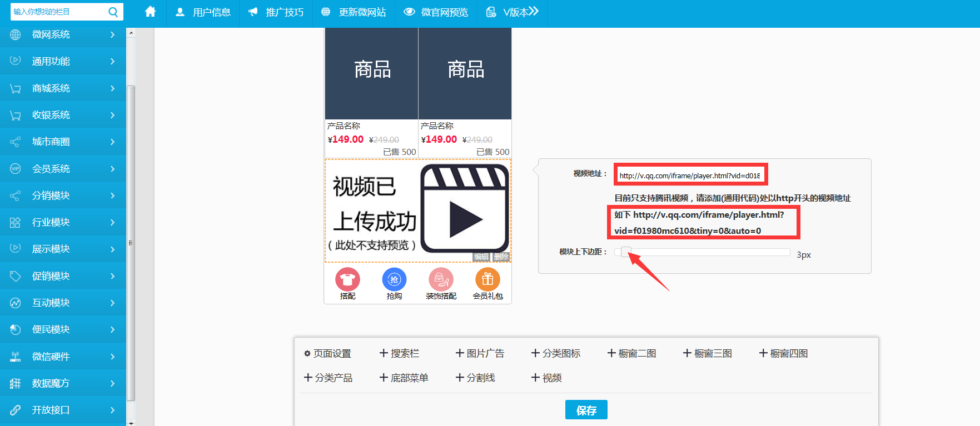Expand the 会员系统 sidebar section
Viewport: 980px width, 426px height.
click(x=63, y=169)
